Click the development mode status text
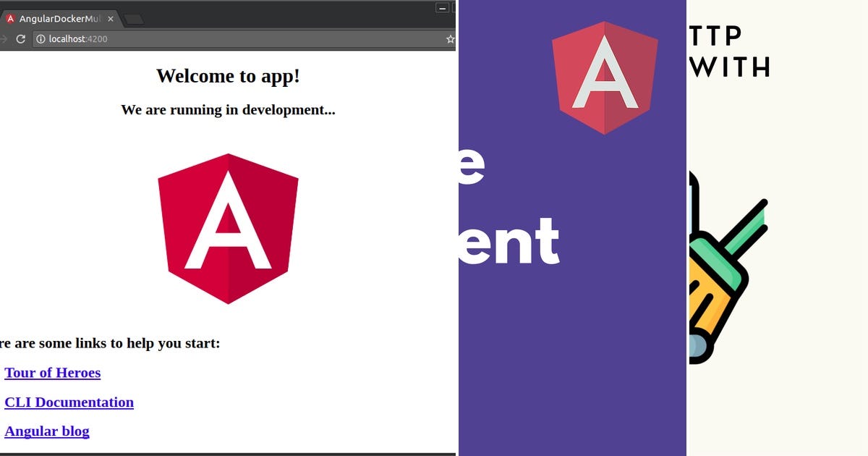Screen dimensions: 868x456 tap(228, 110)
